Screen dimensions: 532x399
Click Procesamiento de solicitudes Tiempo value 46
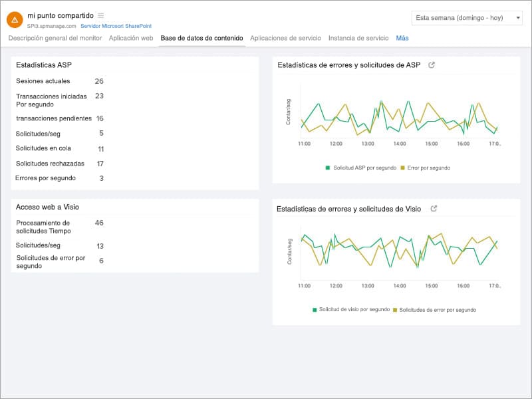click(x=99, y=223)
